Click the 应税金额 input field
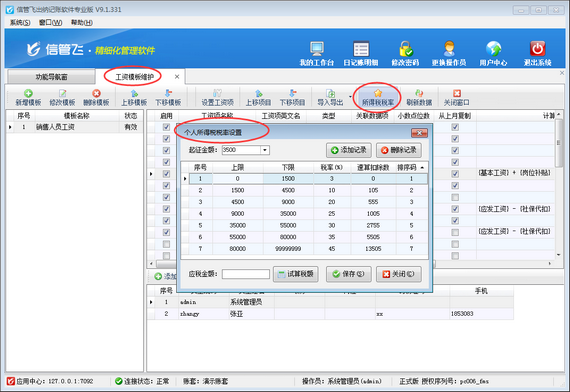Screen dimensions: 570x392 [246, 274]
